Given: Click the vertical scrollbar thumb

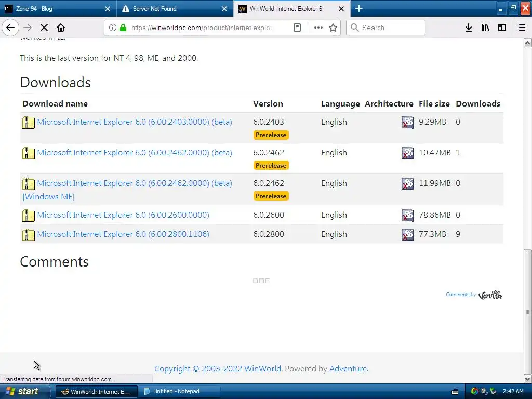Looking at the screenshot, I should (x=528, y=312).
